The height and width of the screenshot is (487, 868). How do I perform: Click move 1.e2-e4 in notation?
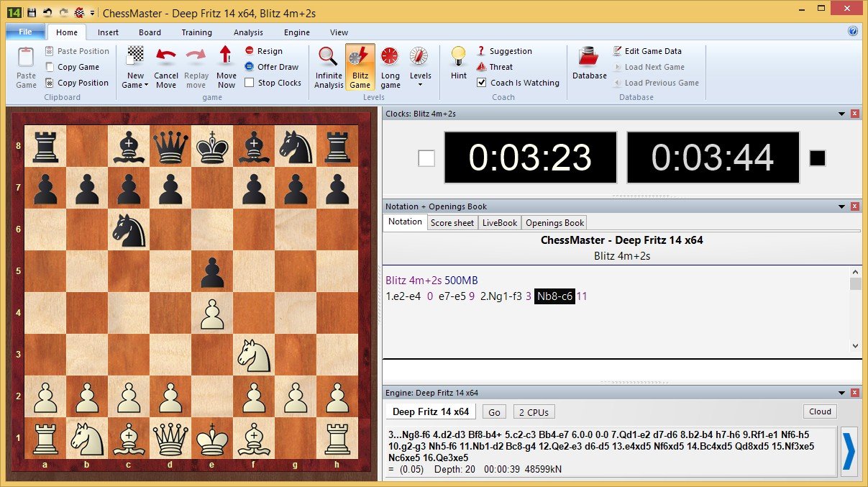[x=403, y=296]
